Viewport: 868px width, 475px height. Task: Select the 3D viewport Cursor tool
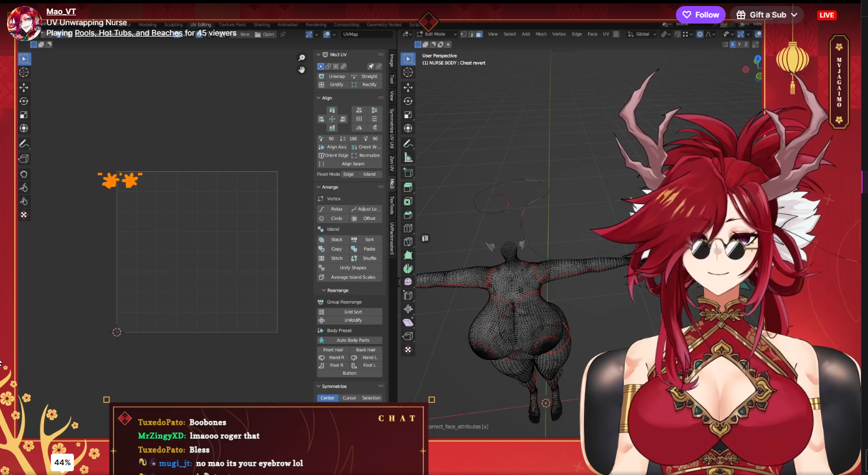click(408, 72)
